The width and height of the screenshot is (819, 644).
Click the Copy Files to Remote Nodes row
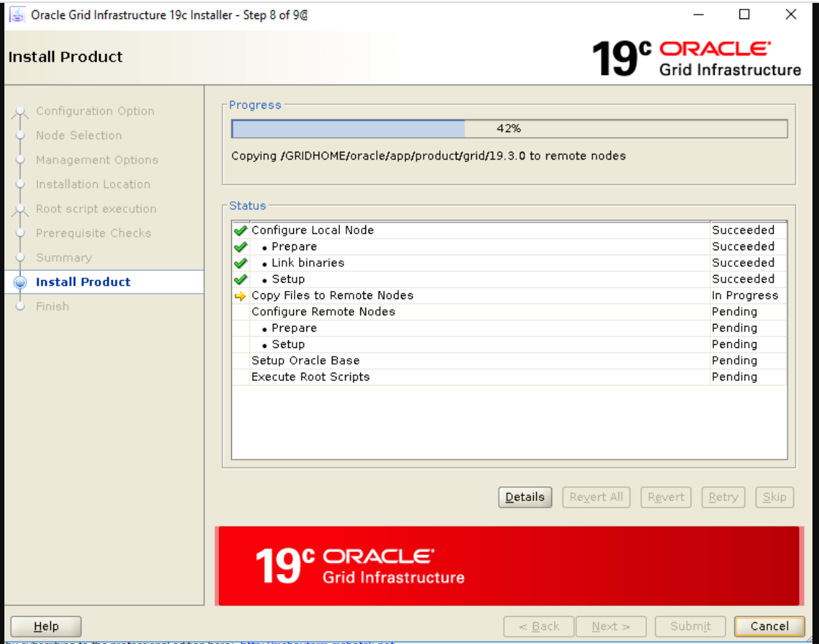[x=509, y=295]
